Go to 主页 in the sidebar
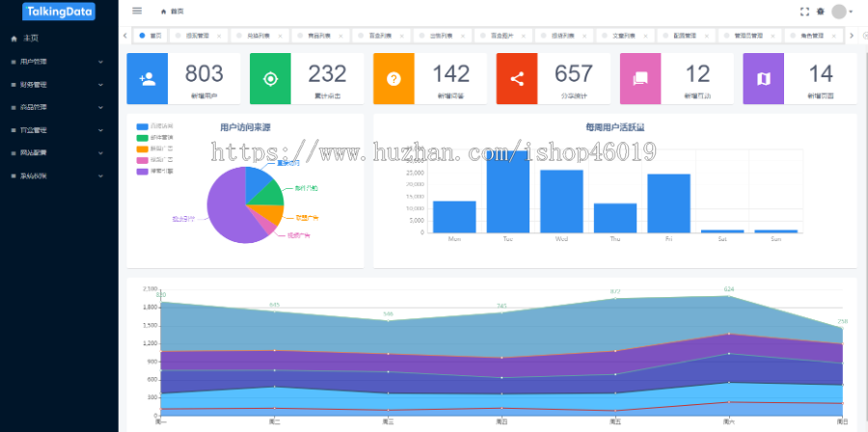 (59, 39)
